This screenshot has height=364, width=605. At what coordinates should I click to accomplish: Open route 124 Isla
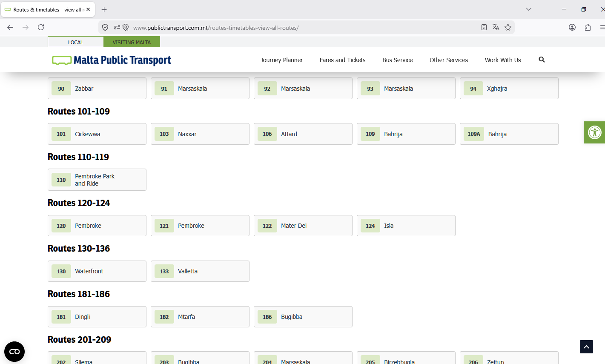point(406,226)
